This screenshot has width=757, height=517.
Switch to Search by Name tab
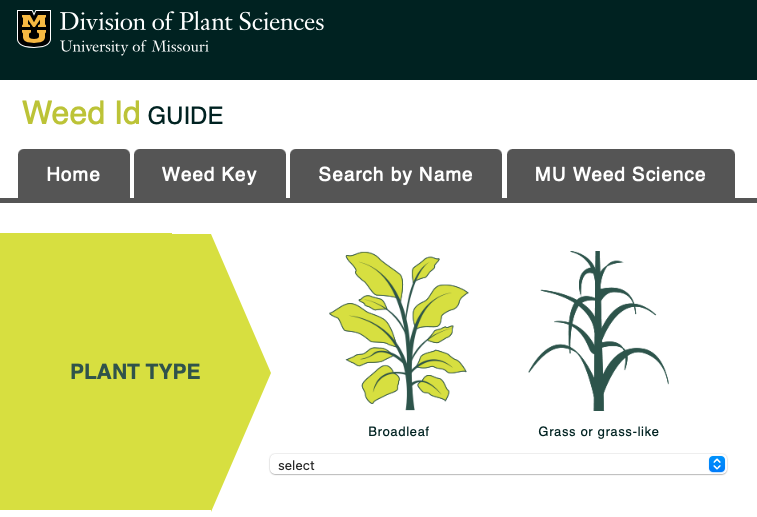[x=395, y=174]
